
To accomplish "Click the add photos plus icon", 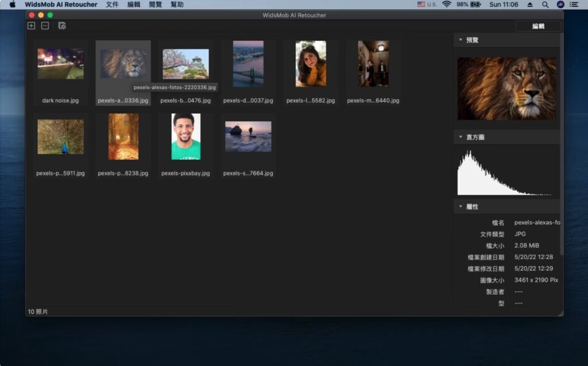I will pos(31,25).
